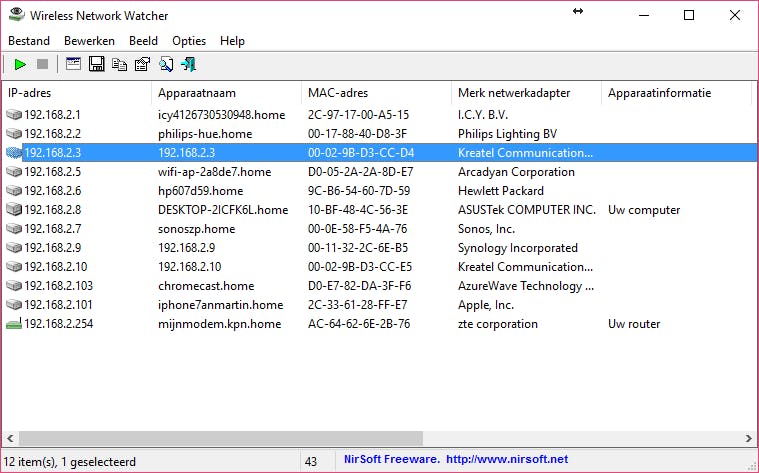Image resolution: width=759 pixels, height=473 pixels.
Task: Open the Bestand menu
Action: (x=29, y=41)
